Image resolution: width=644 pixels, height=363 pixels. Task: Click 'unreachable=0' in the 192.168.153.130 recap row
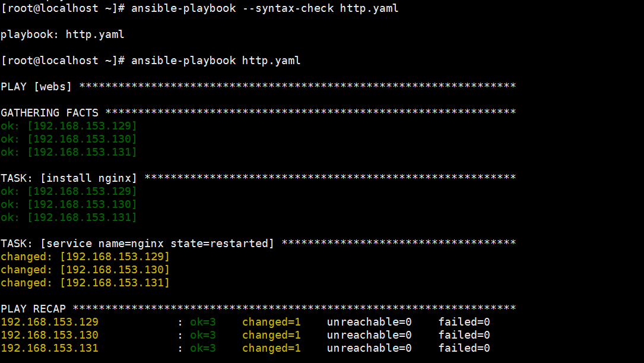(369, 335)
